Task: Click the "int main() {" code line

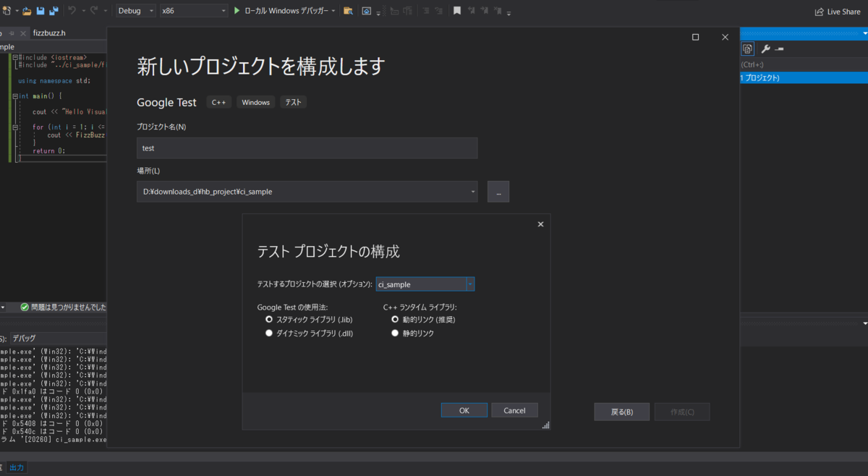Action: coord(41,95)
